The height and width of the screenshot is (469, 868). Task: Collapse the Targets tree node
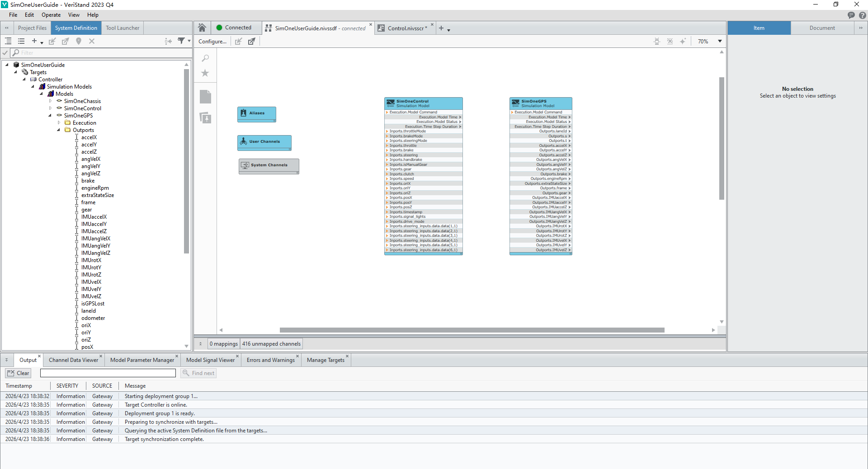[x=16, y=72]
